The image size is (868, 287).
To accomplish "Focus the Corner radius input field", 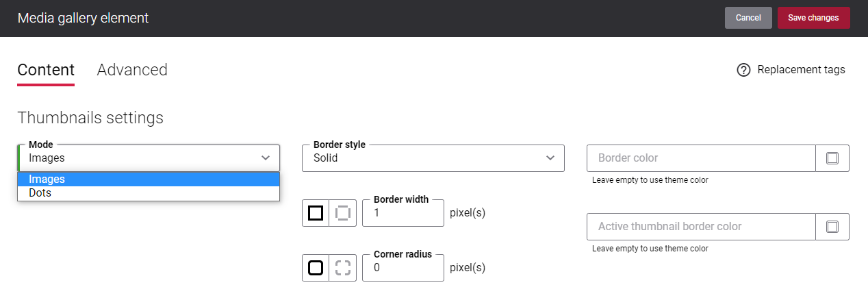I will 403,268.
